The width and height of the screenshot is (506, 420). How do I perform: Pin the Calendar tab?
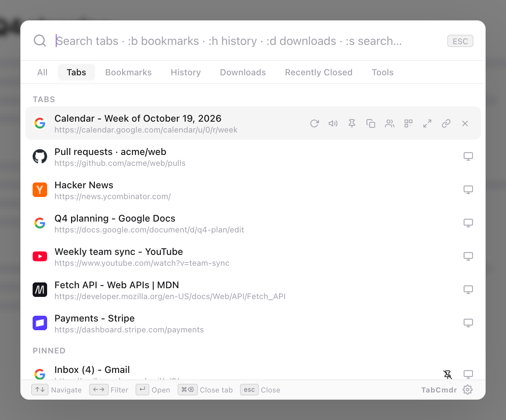(352, 123)
